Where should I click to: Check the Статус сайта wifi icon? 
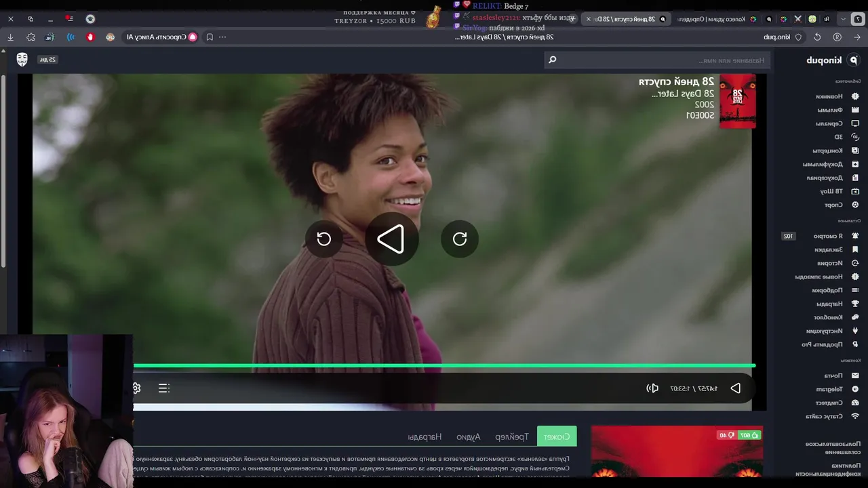coord(855,416)
